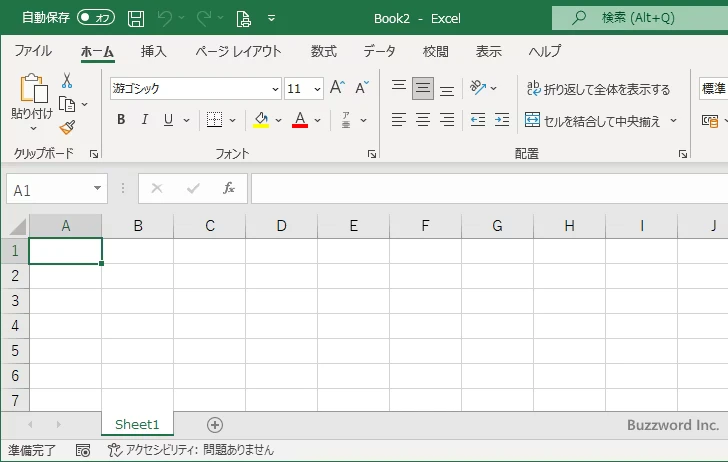The image size is (728, 462).
Task: Expand the セルを結合して中央揃え merge options arrow
Action: pyautogui.click(x=673, y=121)
